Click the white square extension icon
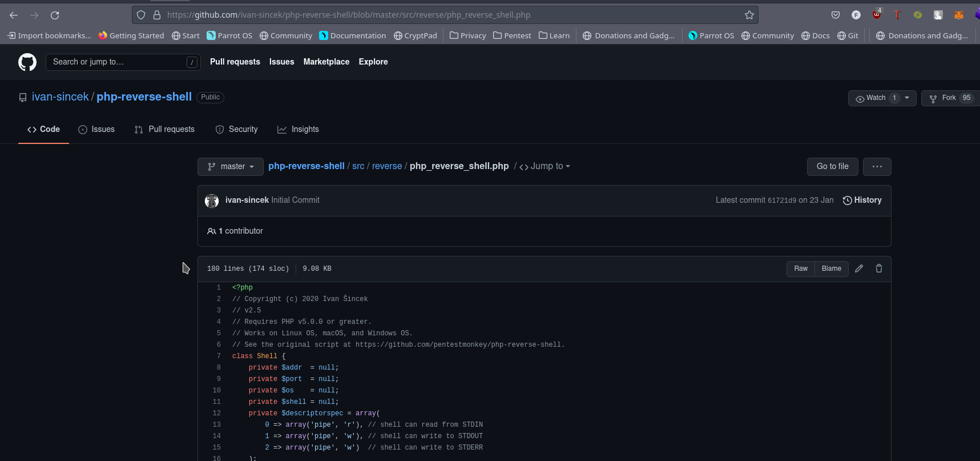 point(938,15)
